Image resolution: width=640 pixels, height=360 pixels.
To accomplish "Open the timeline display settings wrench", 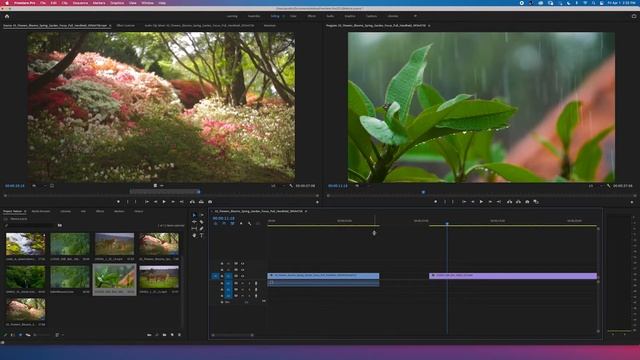I will pyautogui.click(x=249, y=224).
